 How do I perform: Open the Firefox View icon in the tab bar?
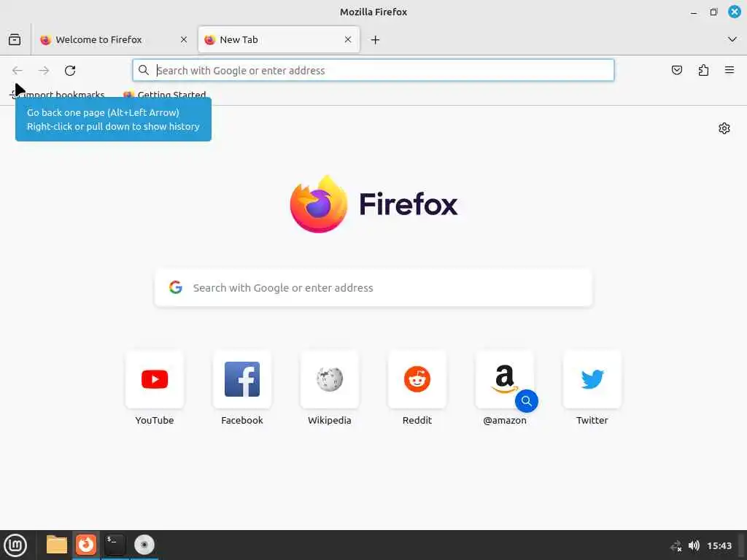point(15,39)
